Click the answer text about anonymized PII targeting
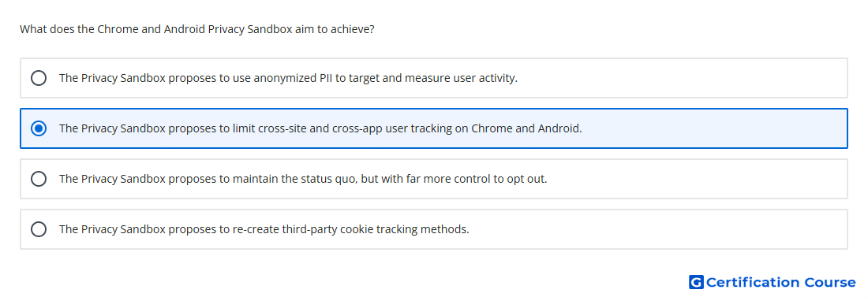Viewport: 868px width, 297px height. (288, 78)
